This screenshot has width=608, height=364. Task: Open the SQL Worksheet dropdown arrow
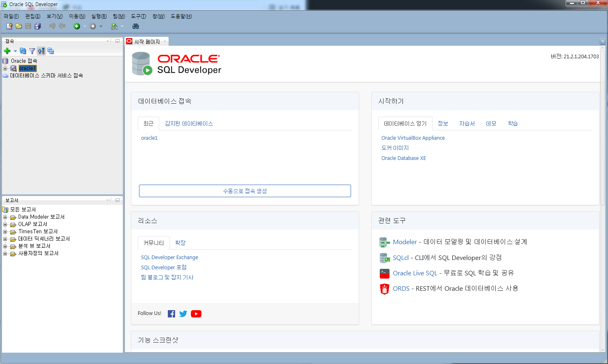click(122, 27)
